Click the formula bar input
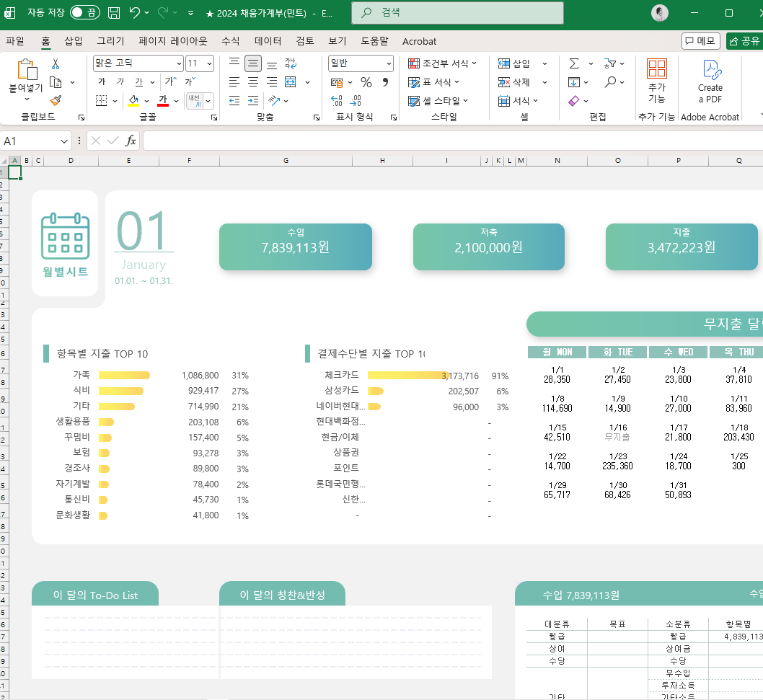 point(453,141)
